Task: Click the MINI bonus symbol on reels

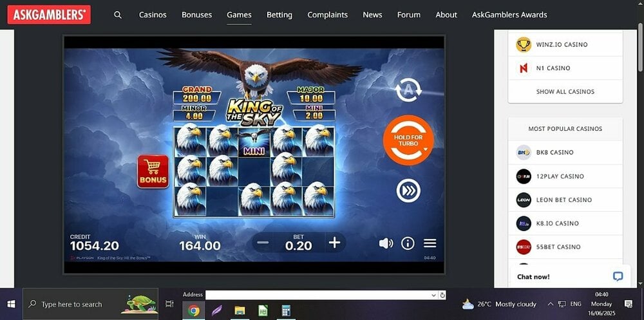Action: coord(254,142)
